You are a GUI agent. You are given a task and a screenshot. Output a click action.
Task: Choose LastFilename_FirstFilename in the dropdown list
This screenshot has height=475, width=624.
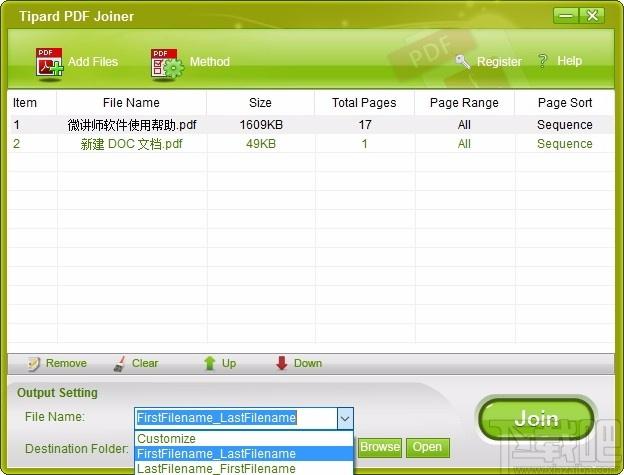(244, 468)
